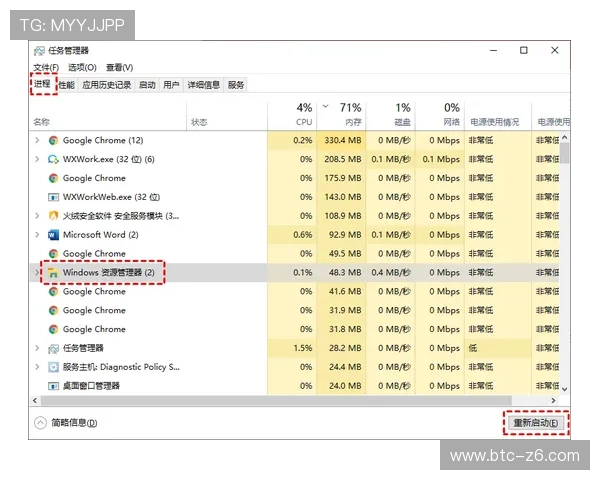Click the Google Chrome (12) icon
The width and height of the screenshot is (600, 480).
53,140
